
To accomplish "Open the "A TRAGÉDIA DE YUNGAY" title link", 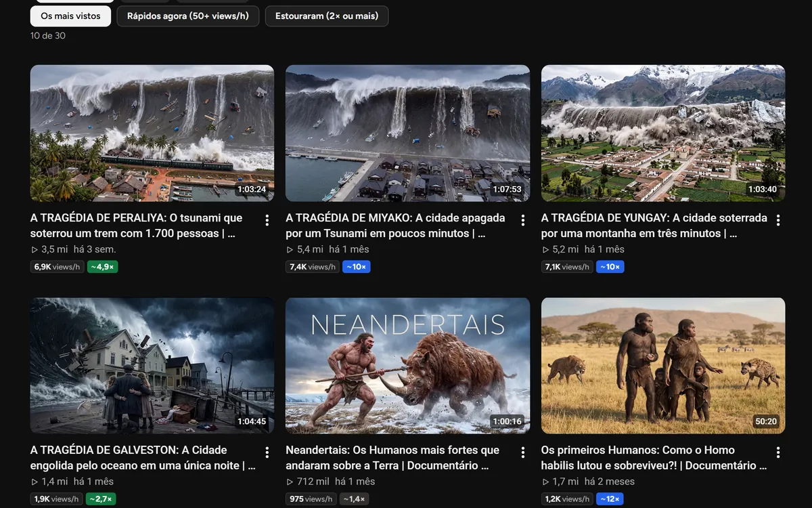I will point(654,226).
